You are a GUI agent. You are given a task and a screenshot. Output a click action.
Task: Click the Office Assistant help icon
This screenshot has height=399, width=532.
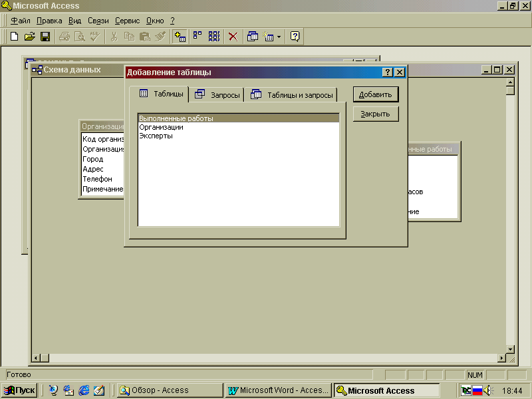[295, 37]
